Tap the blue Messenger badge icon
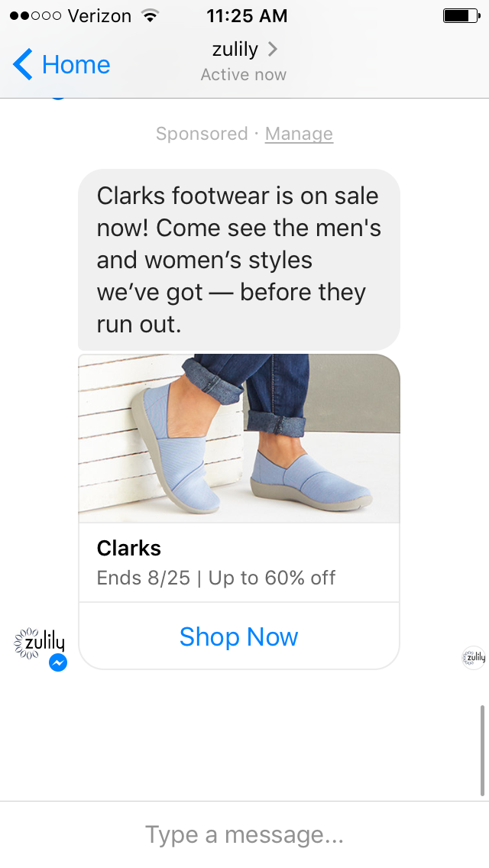The height and width of the screenshot is (868, 489). click(58, 662)
